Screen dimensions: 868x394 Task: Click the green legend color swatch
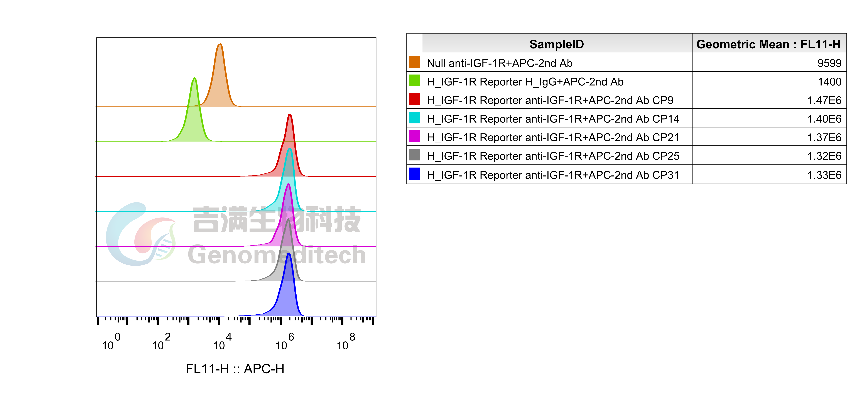pos(414,81)
